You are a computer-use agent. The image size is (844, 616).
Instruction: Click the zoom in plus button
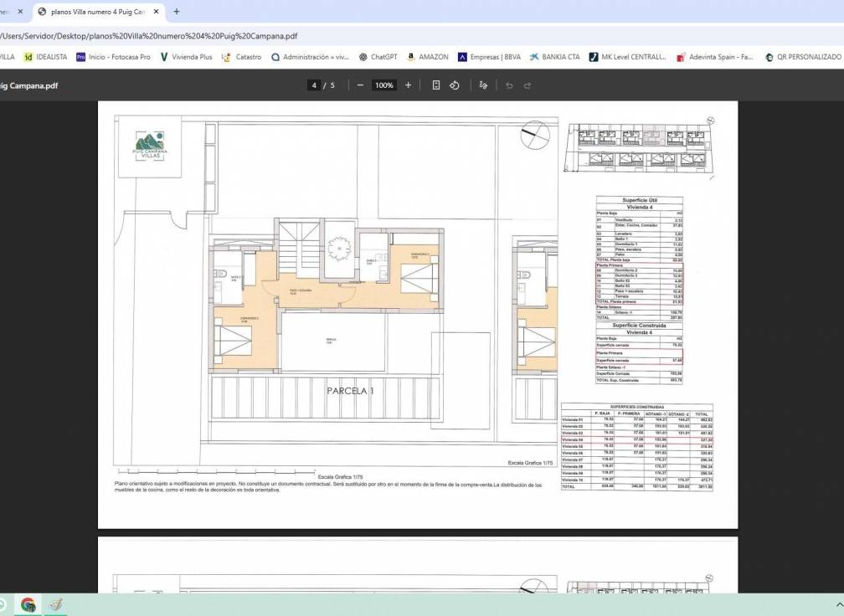tap(408, 85)
